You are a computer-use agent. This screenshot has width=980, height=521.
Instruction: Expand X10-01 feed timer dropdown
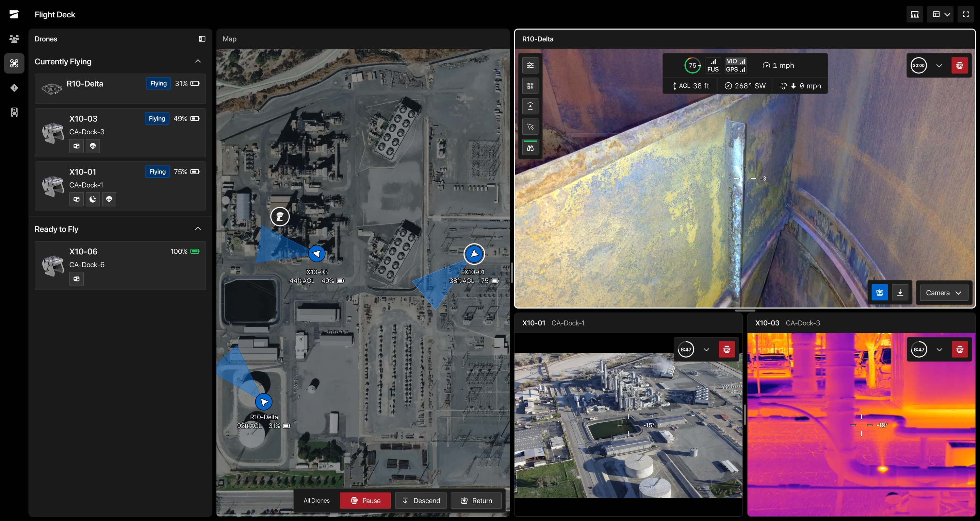[707, 349]
